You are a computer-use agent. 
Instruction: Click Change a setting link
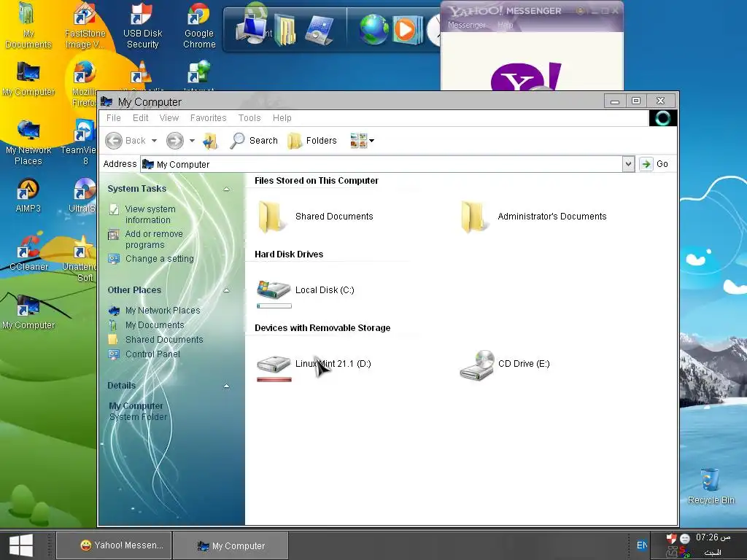coord(160,259)
